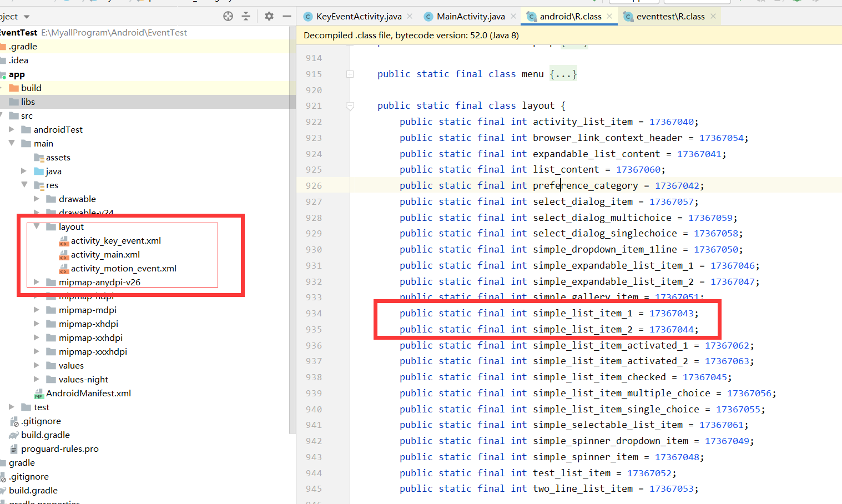Expand the mipmap-xxhdpi folder arrow
This screenshot has height=504, width=842.
(37, 337)
